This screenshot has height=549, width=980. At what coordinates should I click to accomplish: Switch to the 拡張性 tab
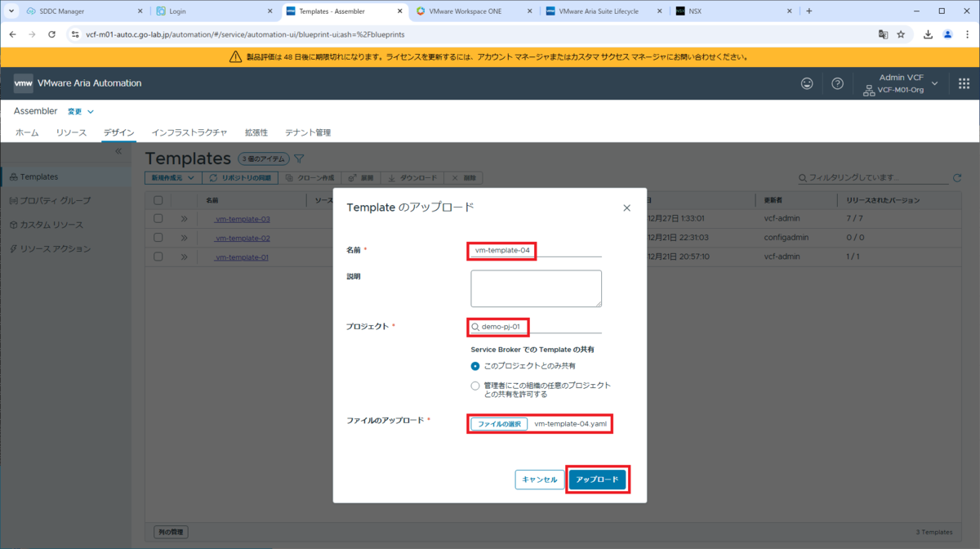(x=256, y=132)
